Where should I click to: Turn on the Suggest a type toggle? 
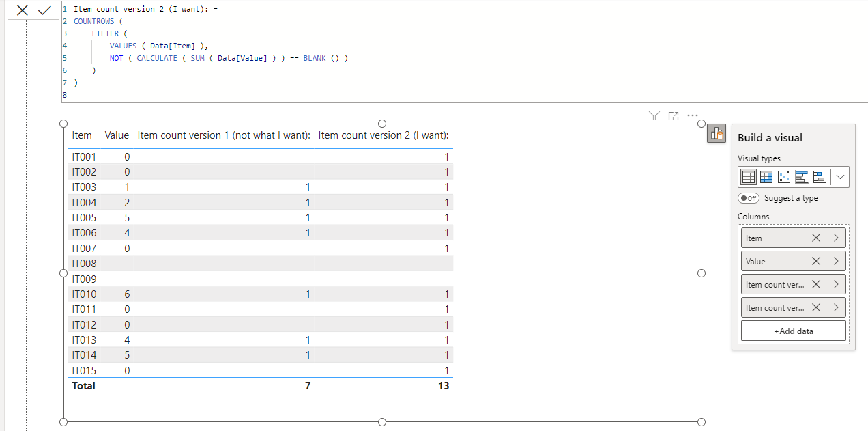[x=749, y=198]
